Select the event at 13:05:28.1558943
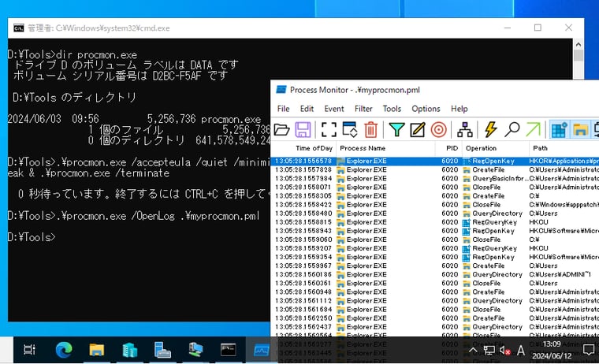599x364 pixels. point(435,231)
